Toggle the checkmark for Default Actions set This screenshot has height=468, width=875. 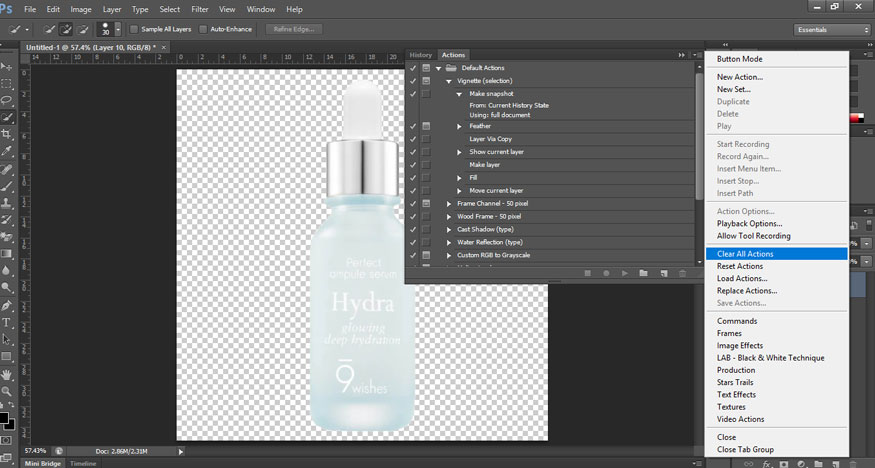413,67
